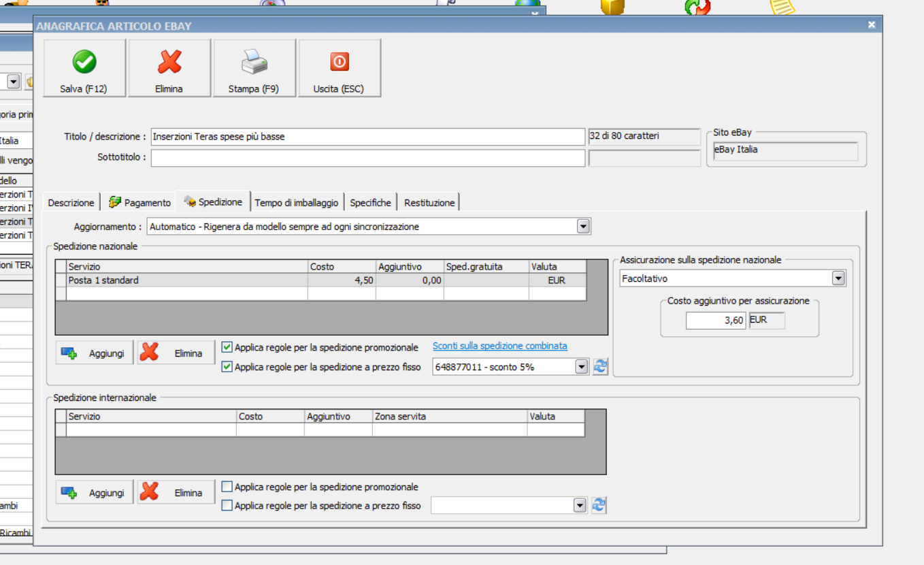
Task: Open the Pagamento tab
Action: pyautogui.click(x=139, y=203)
